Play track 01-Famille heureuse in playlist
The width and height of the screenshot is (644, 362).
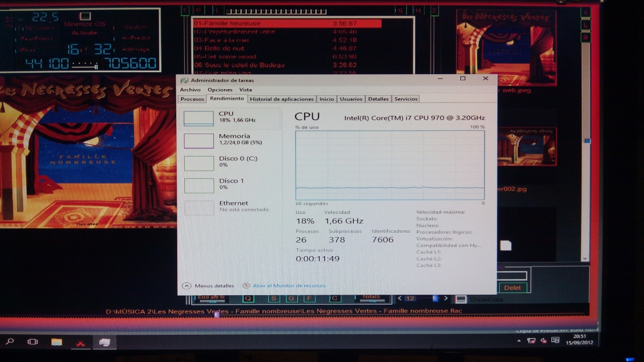287,23
